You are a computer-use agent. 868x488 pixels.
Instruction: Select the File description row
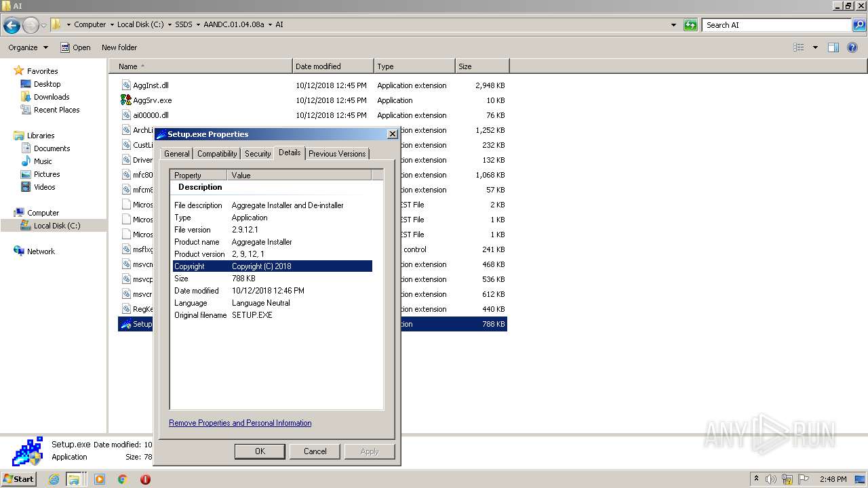pyautogui.click(x=273, y=205)
